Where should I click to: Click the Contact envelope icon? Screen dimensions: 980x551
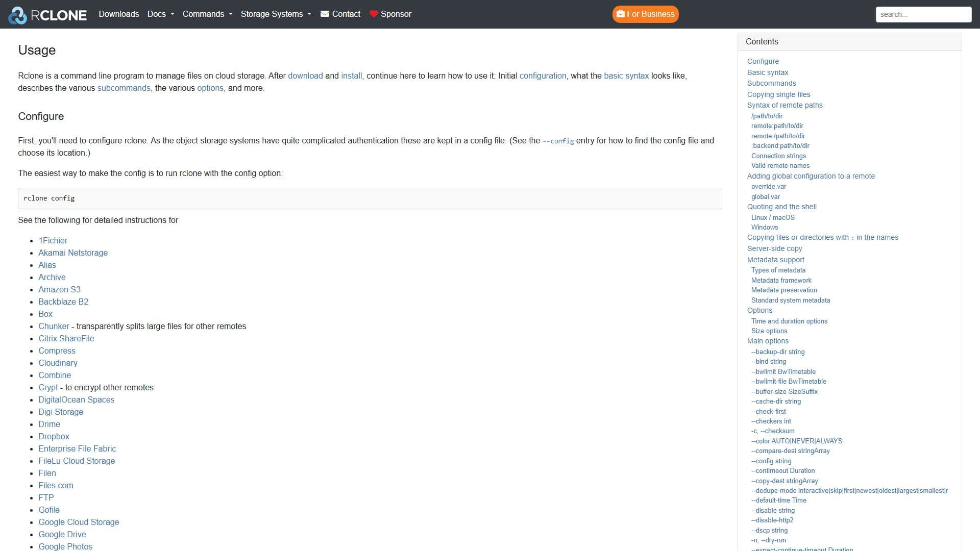[x=325, y=14]
